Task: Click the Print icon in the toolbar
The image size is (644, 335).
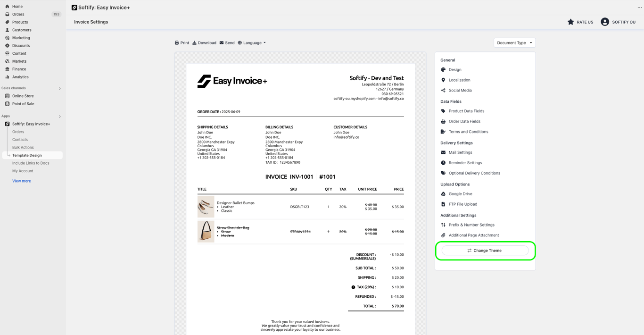Action: pyautogui.click(x=177, y=43)
